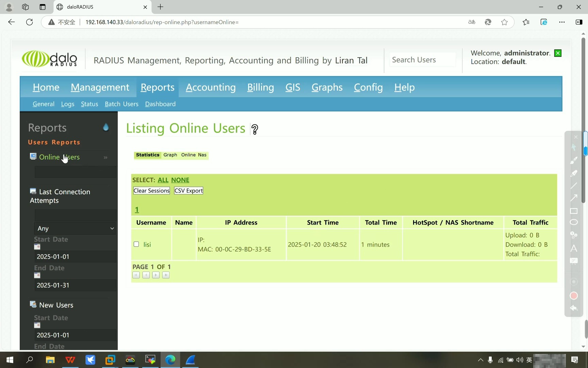Click the undo arrow in annotation toolbar
Screen dimensions: 588x368
tap(574, 308)
